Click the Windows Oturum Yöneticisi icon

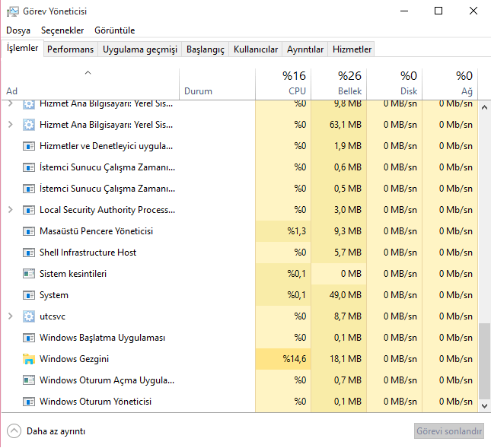pos(29,402)
